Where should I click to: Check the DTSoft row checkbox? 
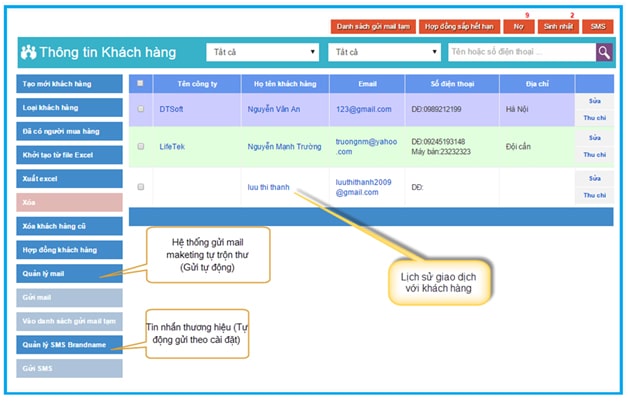[x=140, y=108]
